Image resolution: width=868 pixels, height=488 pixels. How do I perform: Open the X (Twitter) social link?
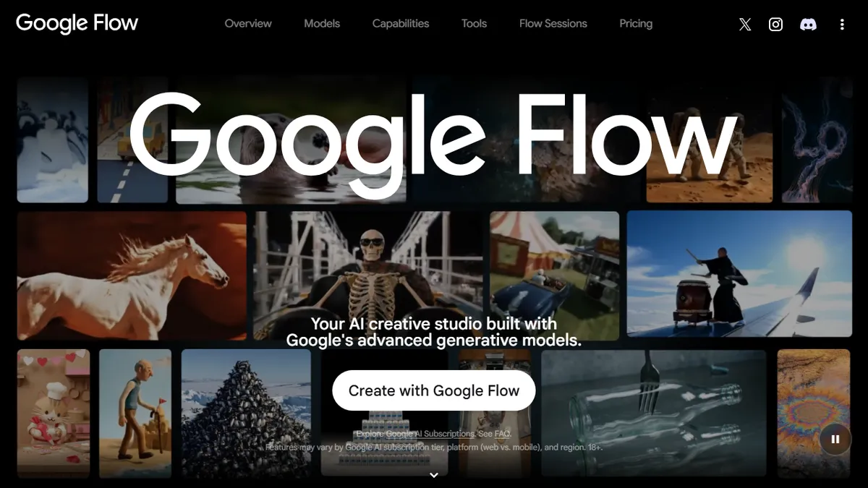745,24
